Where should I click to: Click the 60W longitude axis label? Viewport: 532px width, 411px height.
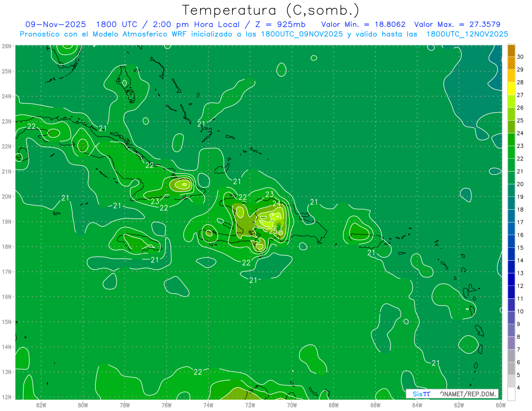pos(501,404)
